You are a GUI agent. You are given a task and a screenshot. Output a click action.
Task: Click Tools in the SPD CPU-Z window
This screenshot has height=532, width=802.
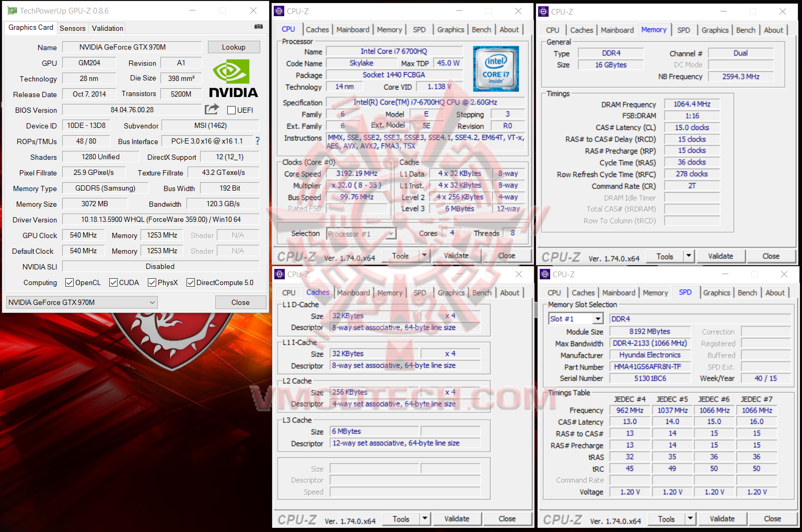click(666, 519)
